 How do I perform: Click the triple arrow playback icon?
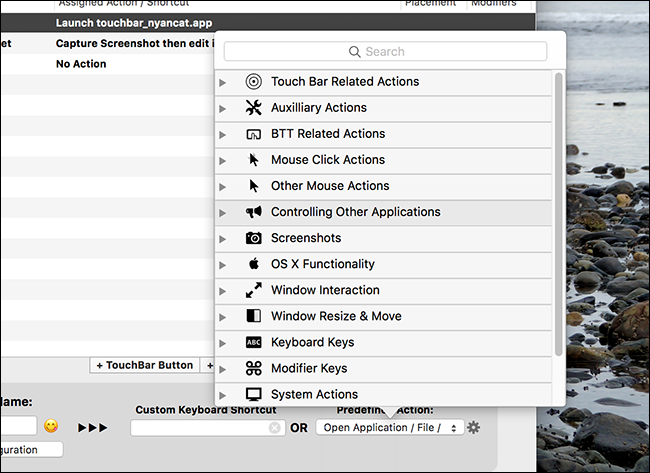92,427
